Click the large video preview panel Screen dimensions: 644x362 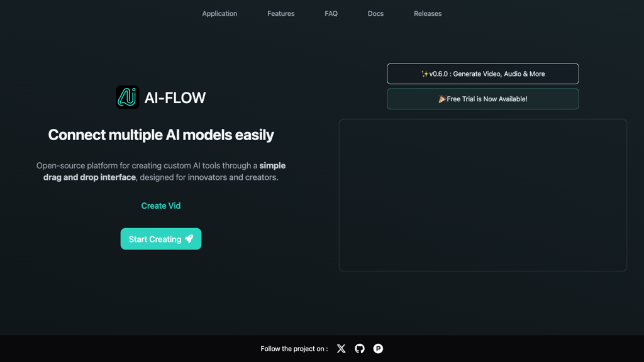coord(482,195)
